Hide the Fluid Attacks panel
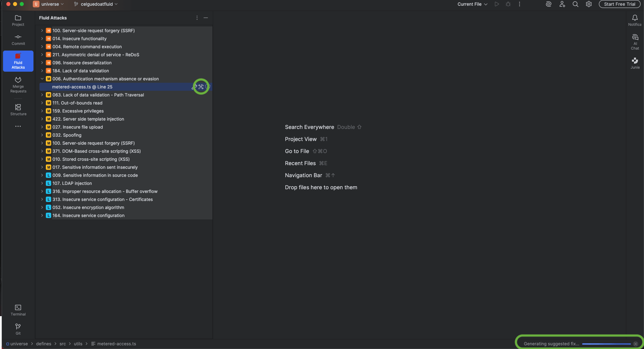 tap(206, 18)
